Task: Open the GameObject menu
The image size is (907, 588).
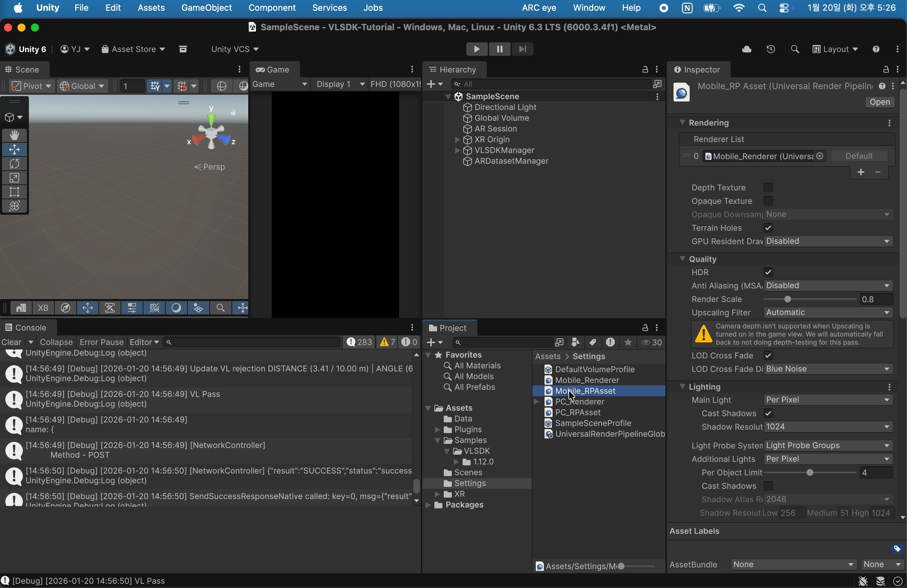Action: 206,8
